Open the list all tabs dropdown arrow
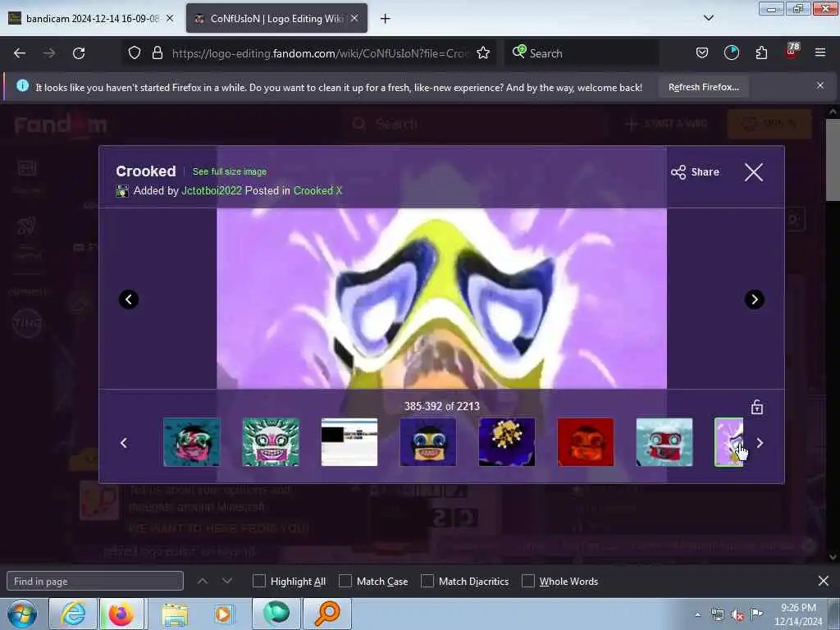The width and height of the screenshot is (840, 630). [708, 18]
